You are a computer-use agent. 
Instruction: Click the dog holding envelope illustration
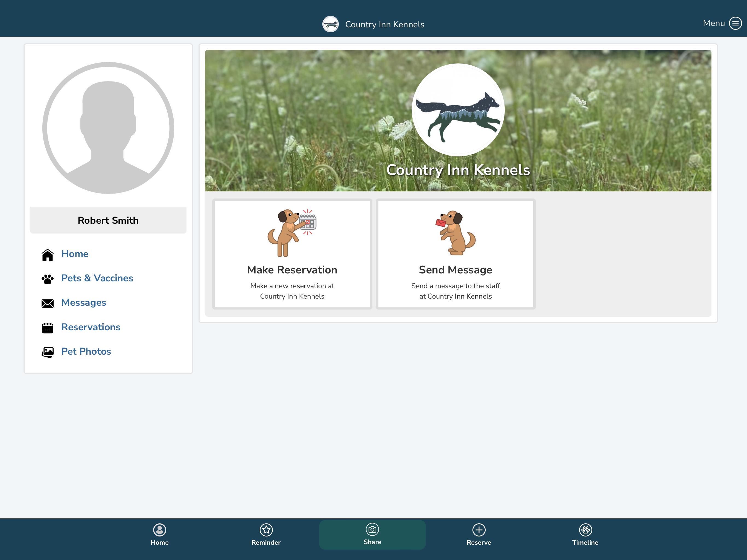point(456,232)
